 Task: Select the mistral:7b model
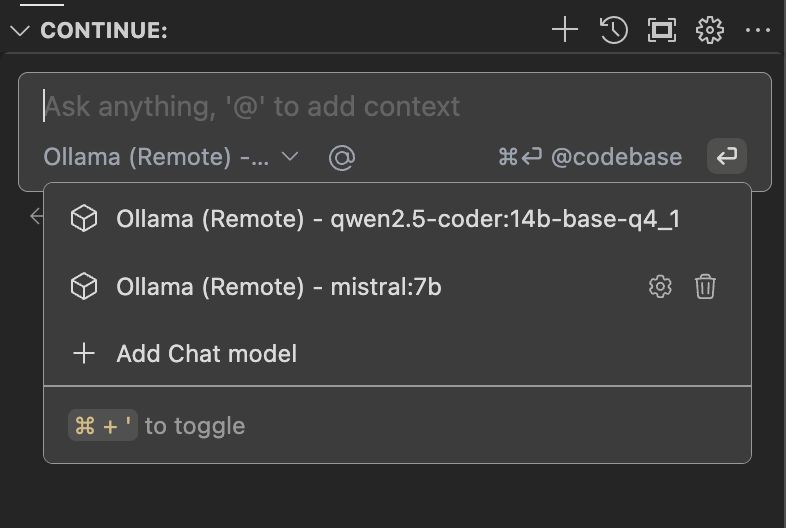coord(279,287)
